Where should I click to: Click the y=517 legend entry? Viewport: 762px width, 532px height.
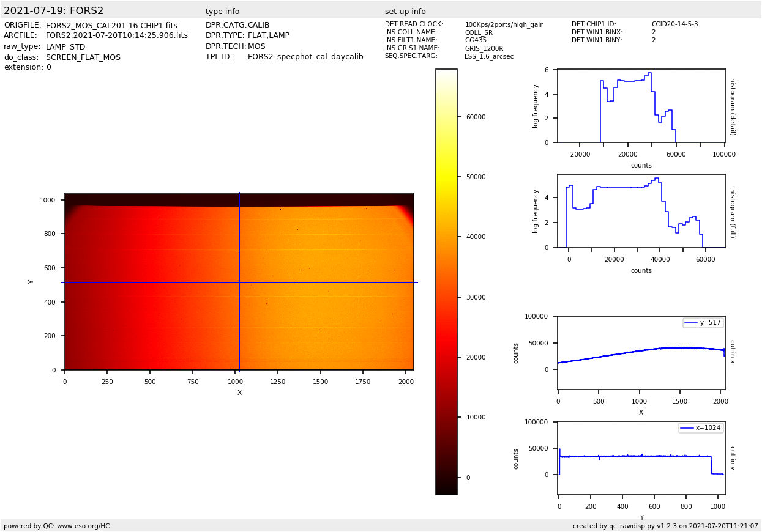(x=703, y=323)
